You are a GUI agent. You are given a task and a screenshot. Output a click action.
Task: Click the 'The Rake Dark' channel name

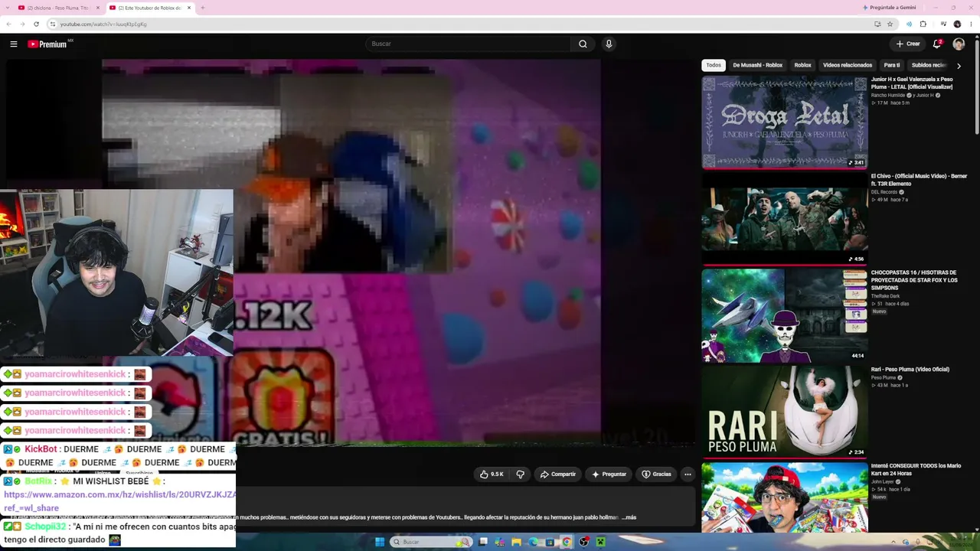pos(886,296)
